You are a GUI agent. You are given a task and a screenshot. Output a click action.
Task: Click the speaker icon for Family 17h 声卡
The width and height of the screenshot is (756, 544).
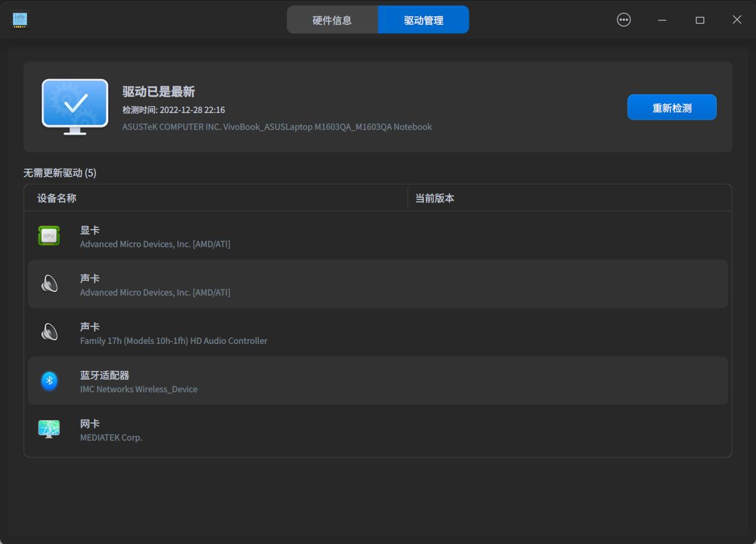[49, 332]
